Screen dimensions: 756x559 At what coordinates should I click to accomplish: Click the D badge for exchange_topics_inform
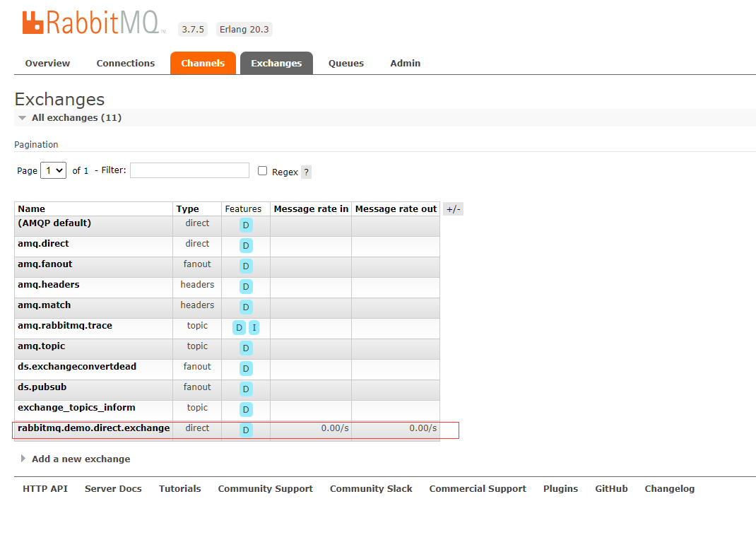point(246,409)
